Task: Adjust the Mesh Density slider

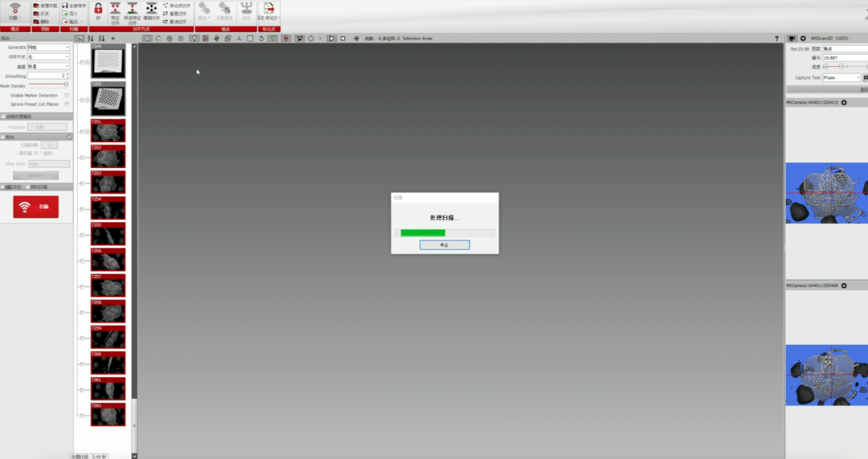Action: coord(49,84)
